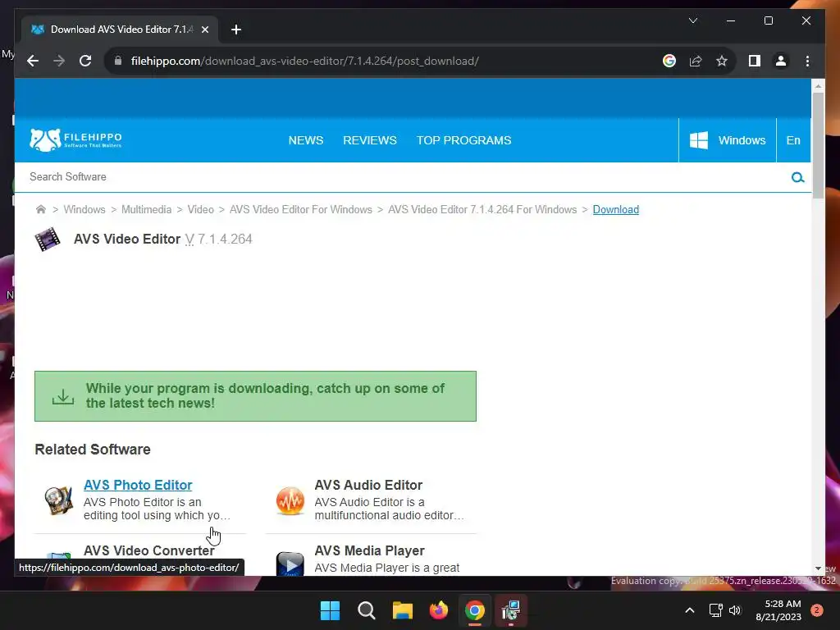This screenshot has width=840, height=630.
Task: Click the Chrome taskbar icon
Action: point(475,610)
